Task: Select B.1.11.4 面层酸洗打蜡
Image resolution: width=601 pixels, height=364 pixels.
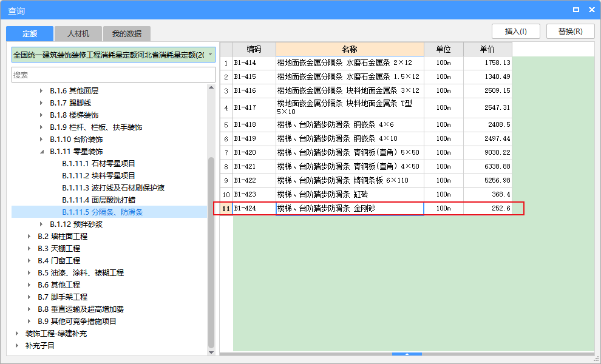Action: tap(98, 200)
